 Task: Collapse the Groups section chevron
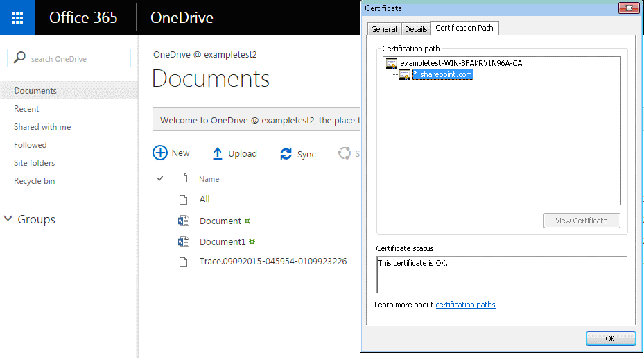pos(8,219)
